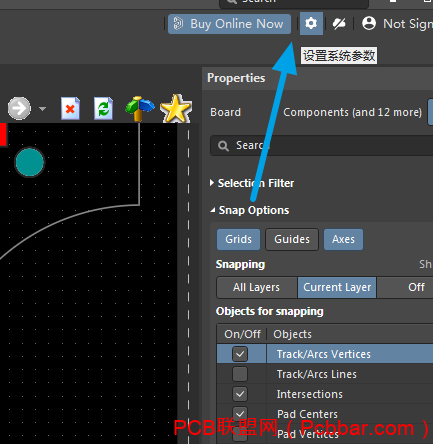This screenshot has height=444, width=433.
Task: Toggle the Axes snap button
Action: [x=343, y=239]
